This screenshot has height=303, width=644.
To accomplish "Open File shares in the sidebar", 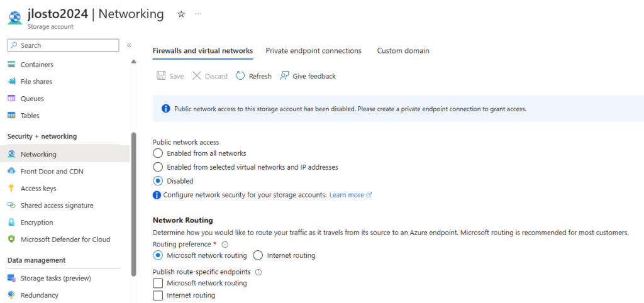I will coord(36,81).
